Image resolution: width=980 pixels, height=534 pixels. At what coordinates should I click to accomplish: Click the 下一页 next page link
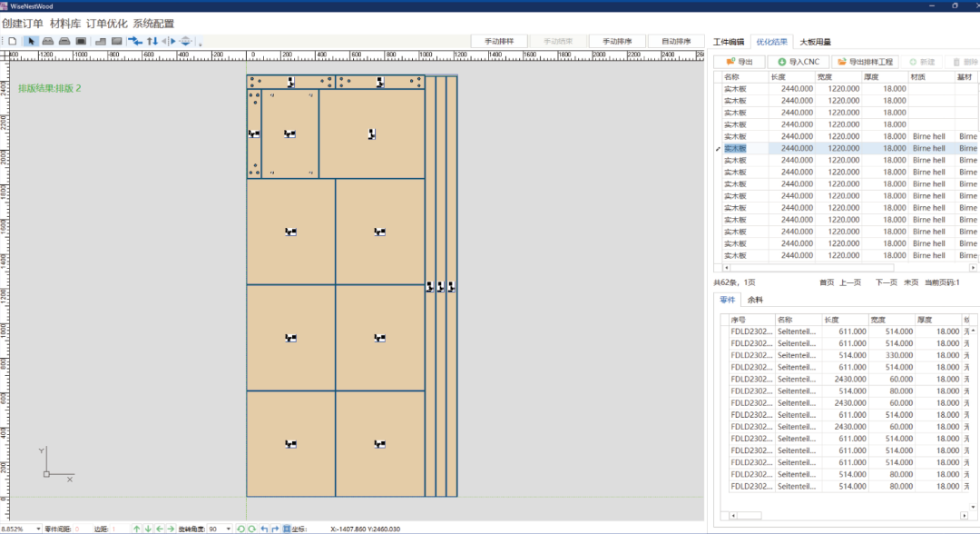click(886, 282)
